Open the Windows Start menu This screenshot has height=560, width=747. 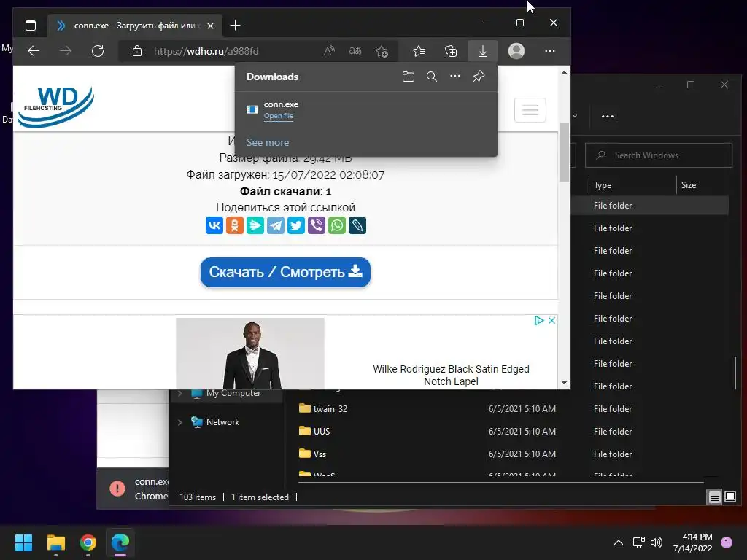[x=23, y=542]
